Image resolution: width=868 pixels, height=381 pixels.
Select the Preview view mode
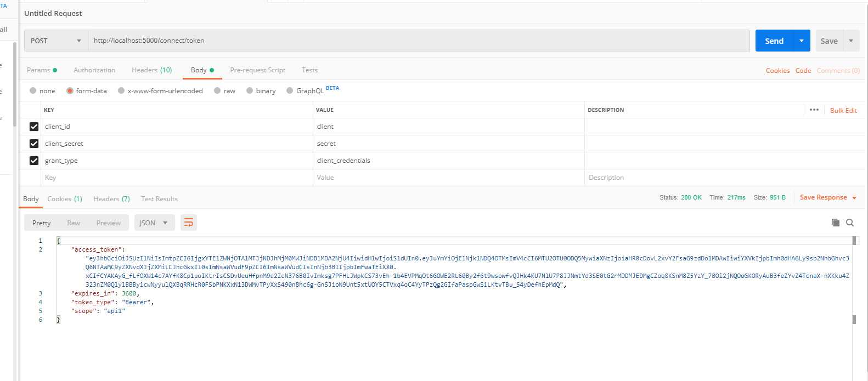109,223
